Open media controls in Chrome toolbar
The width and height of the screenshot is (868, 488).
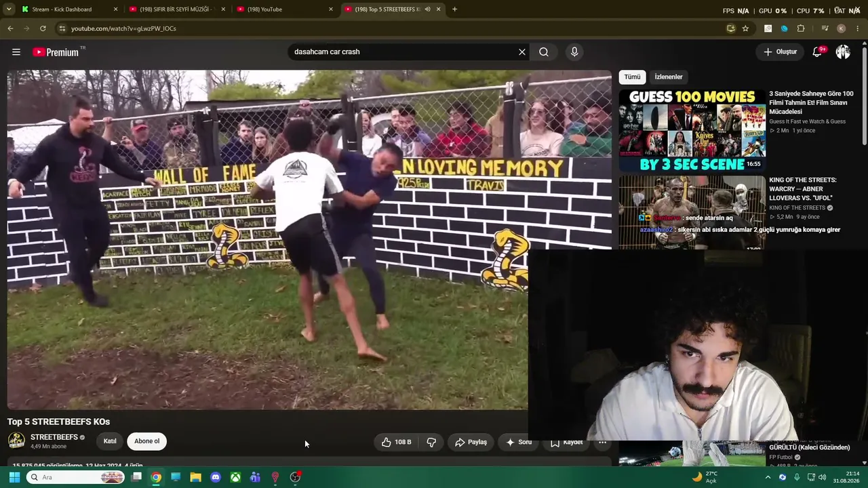(825, 28)
